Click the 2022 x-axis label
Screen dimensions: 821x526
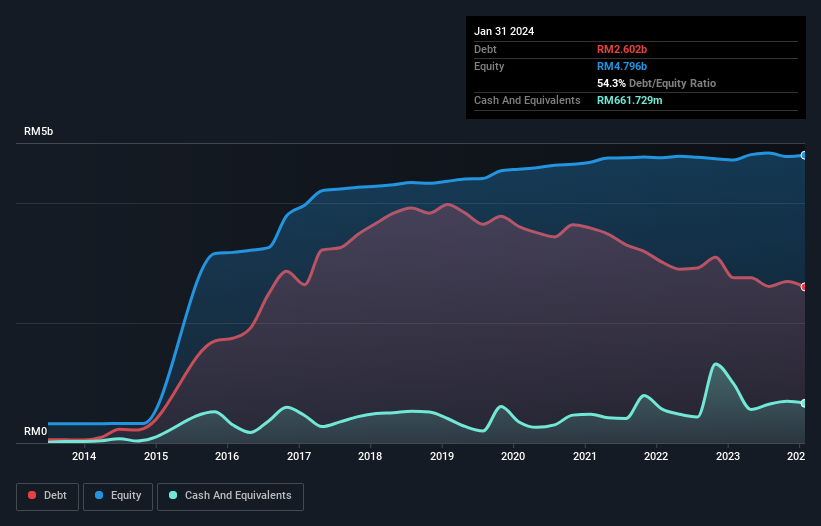click(656, 456)
